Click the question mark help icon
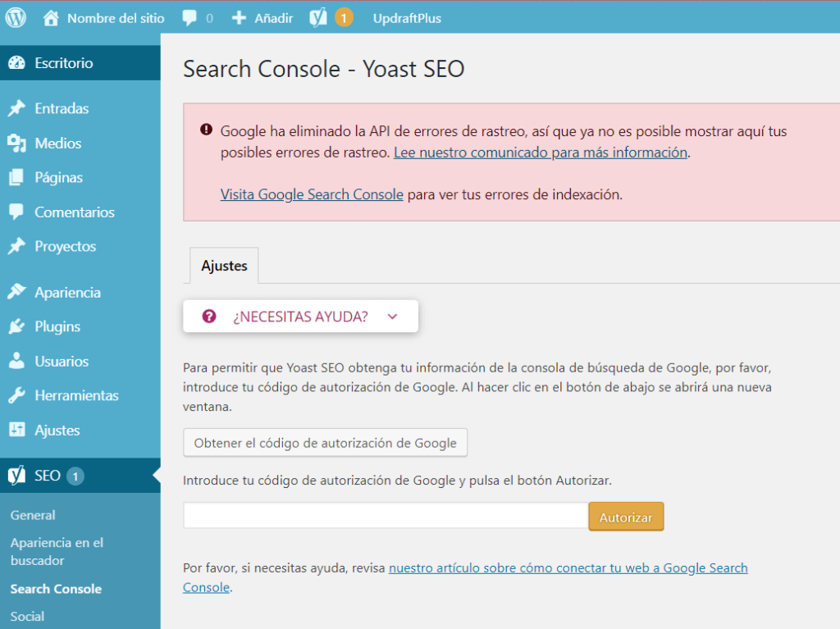 (209, 317)
